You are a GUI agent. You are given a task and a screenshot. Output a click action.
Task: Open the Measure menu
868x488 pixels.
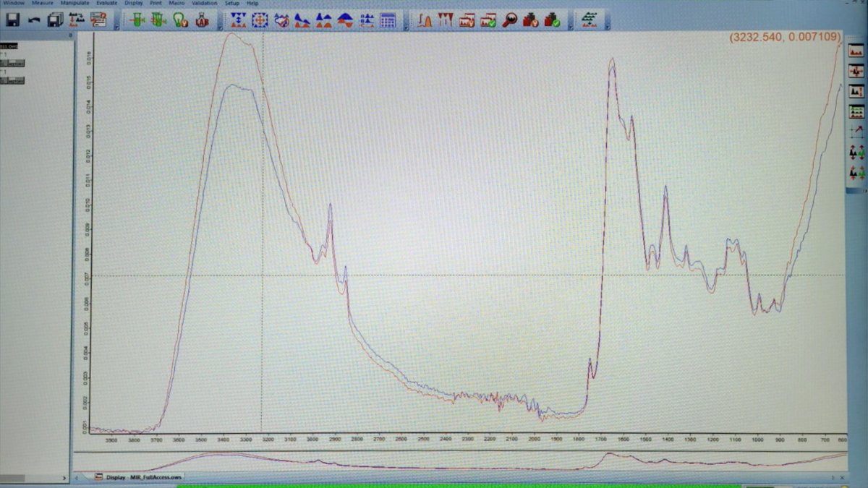43,3
